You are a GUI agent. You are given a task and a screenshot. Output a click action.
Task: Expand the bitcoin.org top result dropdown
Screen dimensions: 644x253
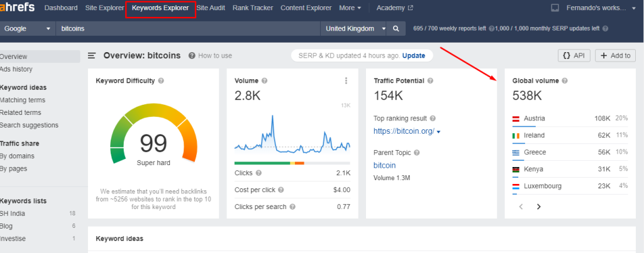coord(438,132)
